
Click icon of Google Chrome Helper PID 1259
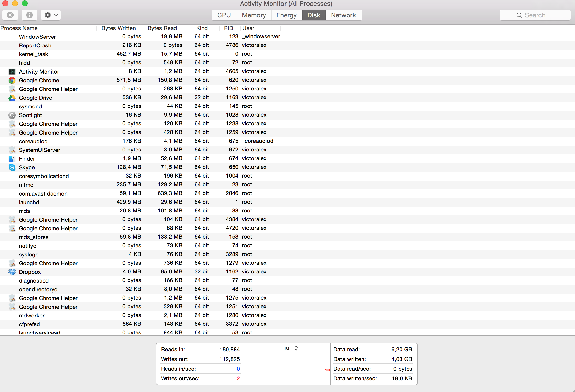click(12, 133)
